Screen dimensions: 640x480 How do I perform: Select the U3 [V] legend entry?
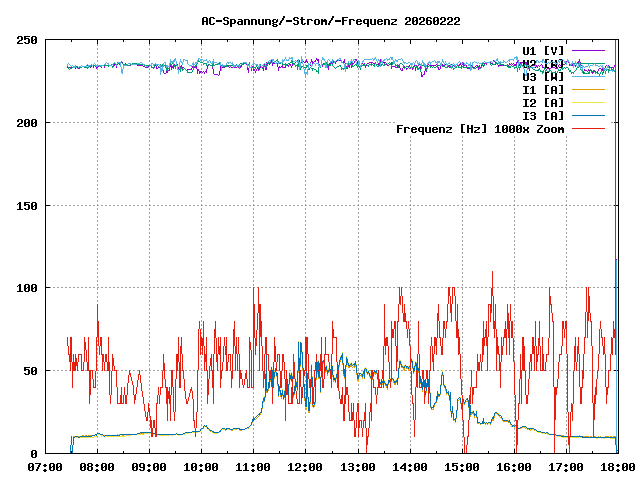point(543,76)
